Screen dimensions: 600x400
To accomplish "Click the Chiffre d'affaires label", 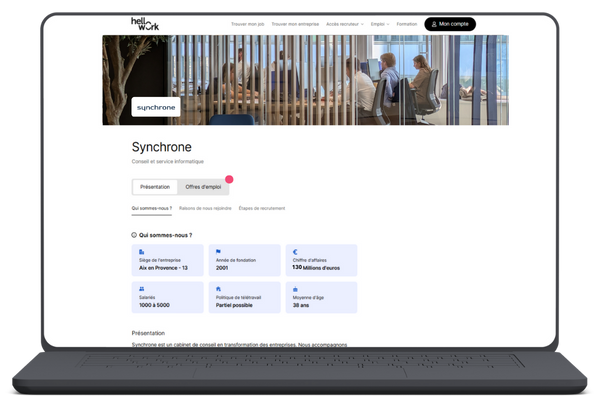I will pos(310,260).
